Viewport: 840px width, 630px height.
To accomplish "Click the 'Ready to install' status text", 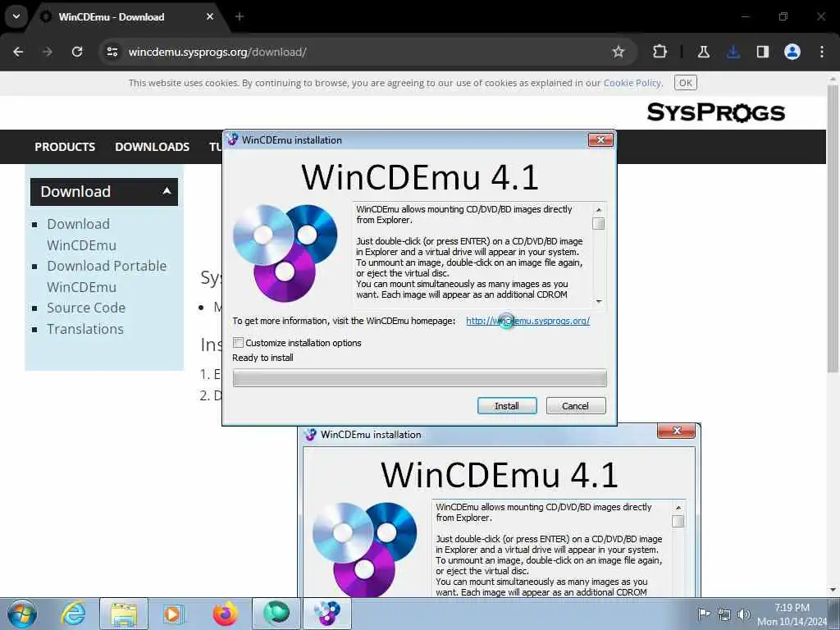I will [262, 358].
